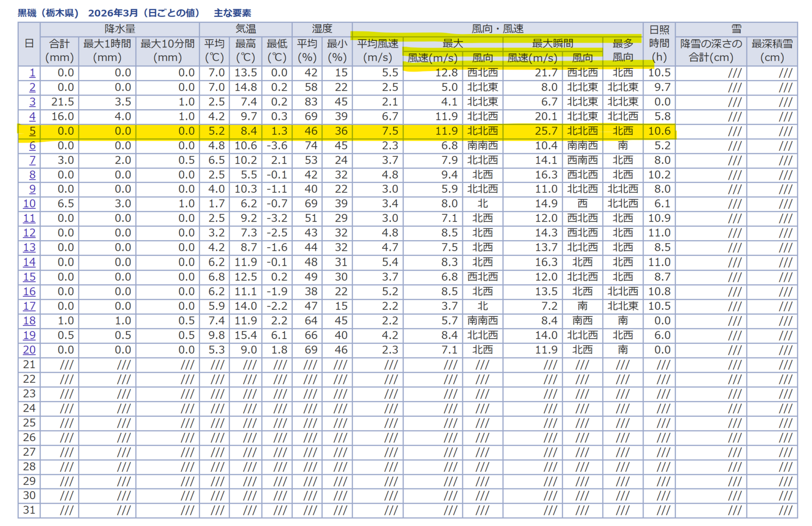Open highlighted day 5 link
812x526 pixels.
[32, 131]
